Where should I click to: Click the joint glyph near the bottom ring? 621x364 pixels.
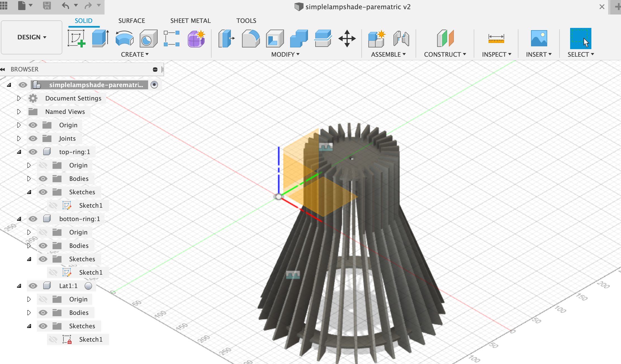point(293,275)
